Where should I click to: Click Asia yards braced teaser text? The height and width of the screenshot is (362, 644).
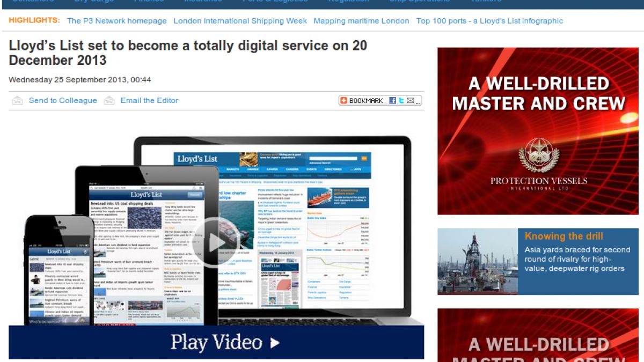[577, 259]
